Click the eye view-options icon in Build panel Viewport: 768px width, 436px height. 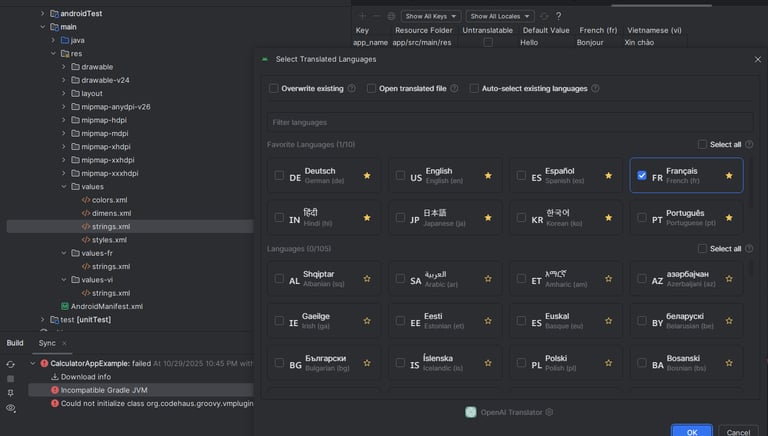[11, 408]
